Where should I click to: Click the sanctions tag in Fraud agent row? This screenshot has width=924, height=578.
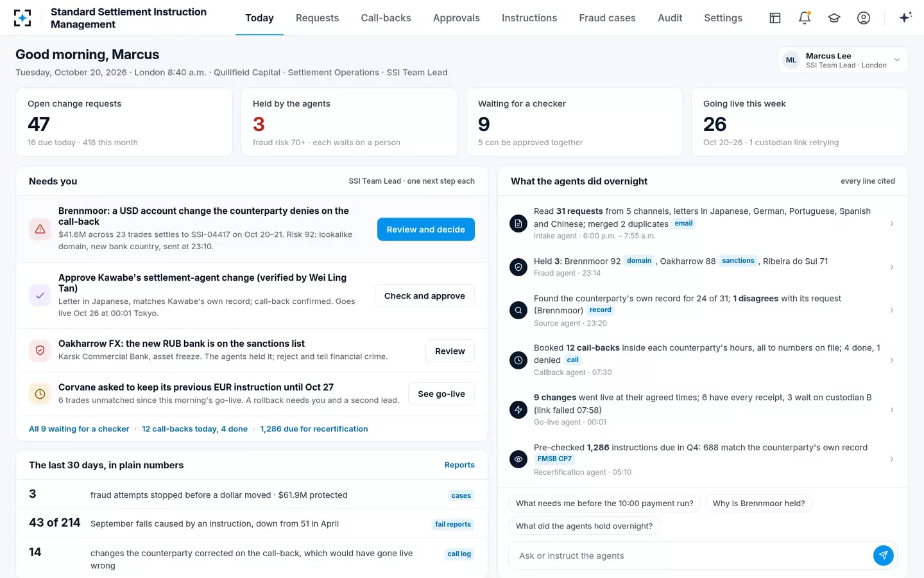[x=738, y=261]
